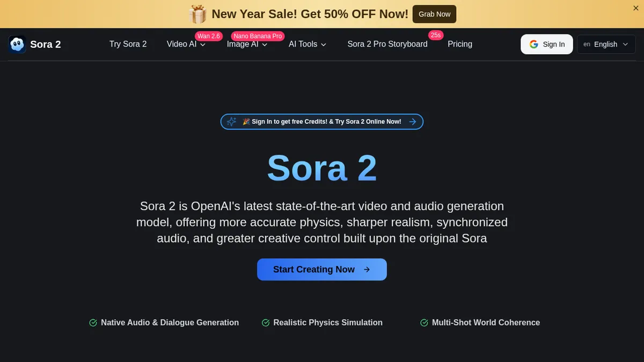The width and height of the screenshot is (644, 362).
Task: Expand the Video AI dropdown
Action: (186, 44)
